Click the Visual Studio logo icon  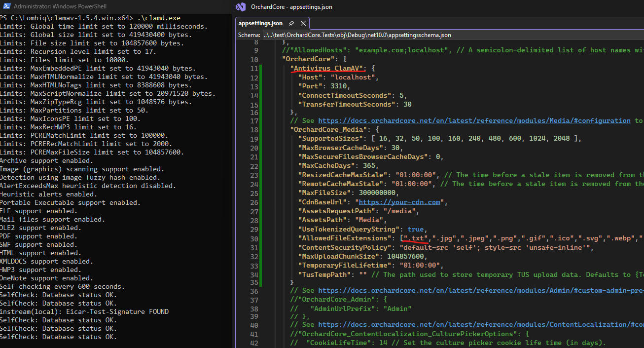pyautogui.click(x=241, y=7)
